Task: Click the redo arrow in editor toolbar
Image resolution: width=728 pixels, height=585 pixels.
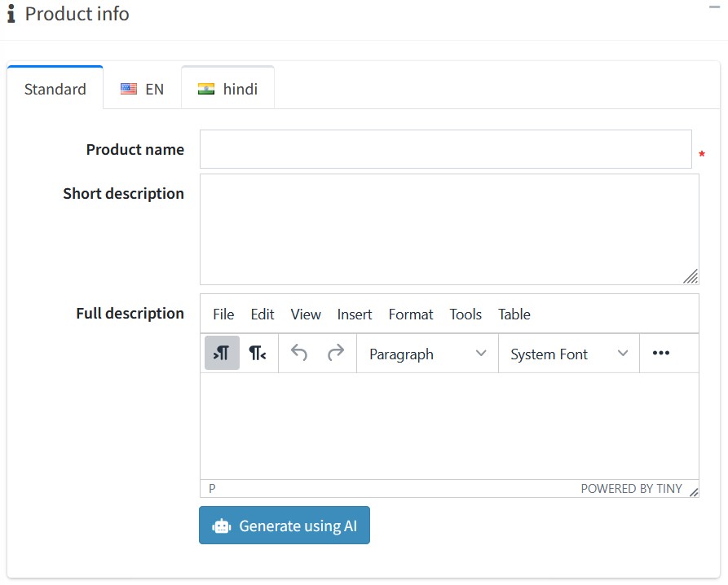Action: coord(336,353)
